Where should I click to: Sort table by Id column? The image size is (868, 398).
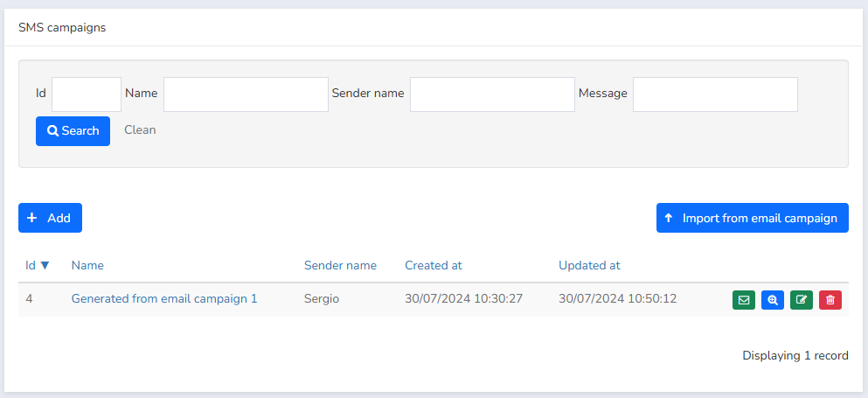(37, 266)
